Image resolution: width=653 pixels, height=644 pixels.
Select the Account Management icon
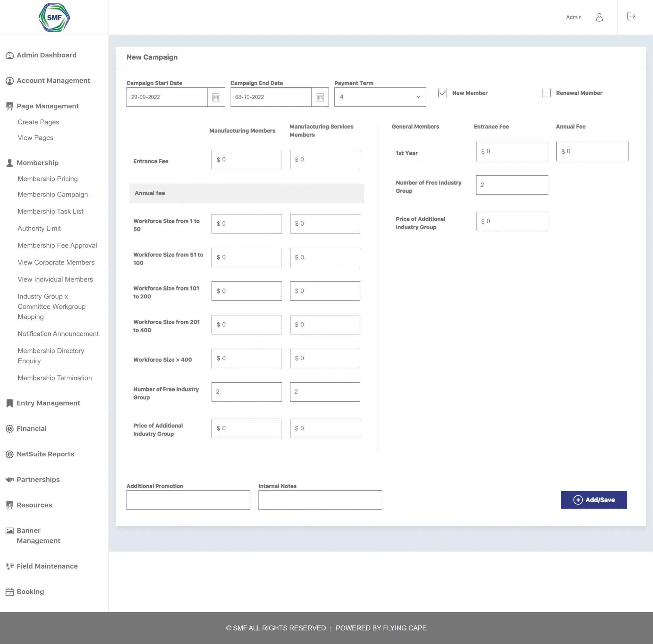[10, 81]
